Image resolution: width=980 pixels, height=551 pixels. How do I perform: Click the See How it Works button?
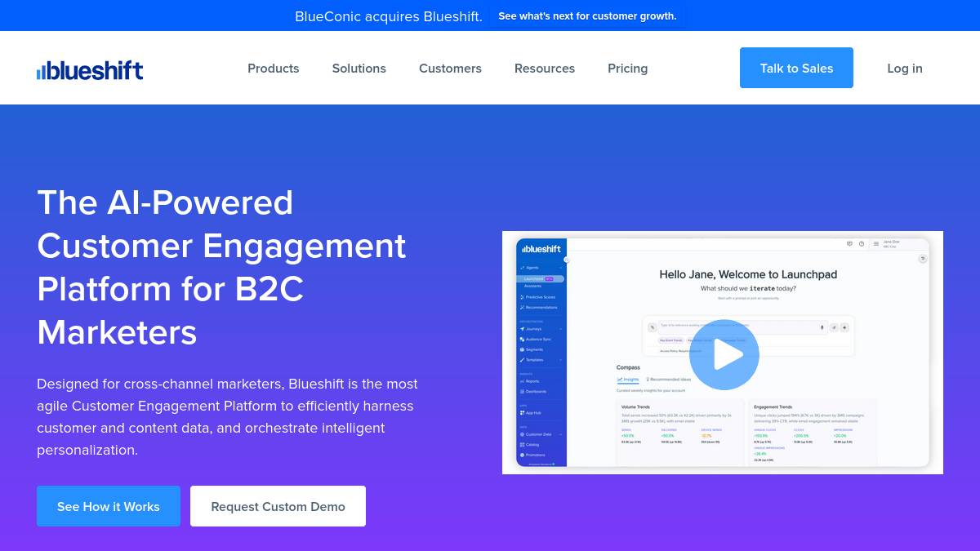(109, 506)
